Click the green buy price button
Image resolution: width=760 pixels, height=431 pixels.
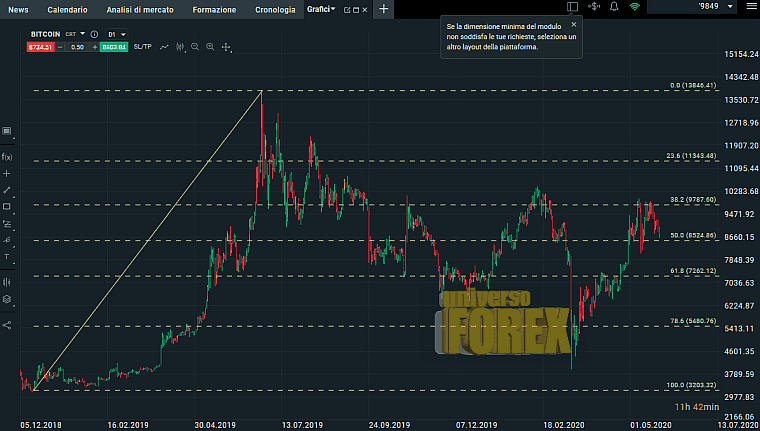coord(113,47)
